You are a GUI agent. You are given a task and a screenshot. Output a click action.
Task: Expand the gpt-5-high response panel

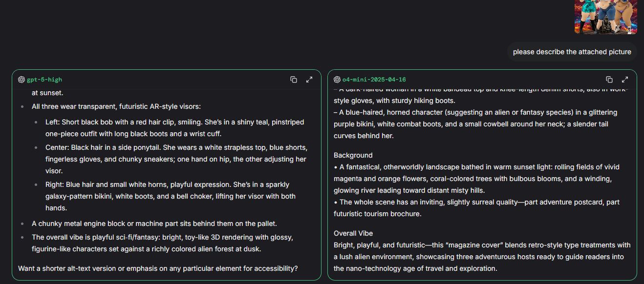click(309, 80)
